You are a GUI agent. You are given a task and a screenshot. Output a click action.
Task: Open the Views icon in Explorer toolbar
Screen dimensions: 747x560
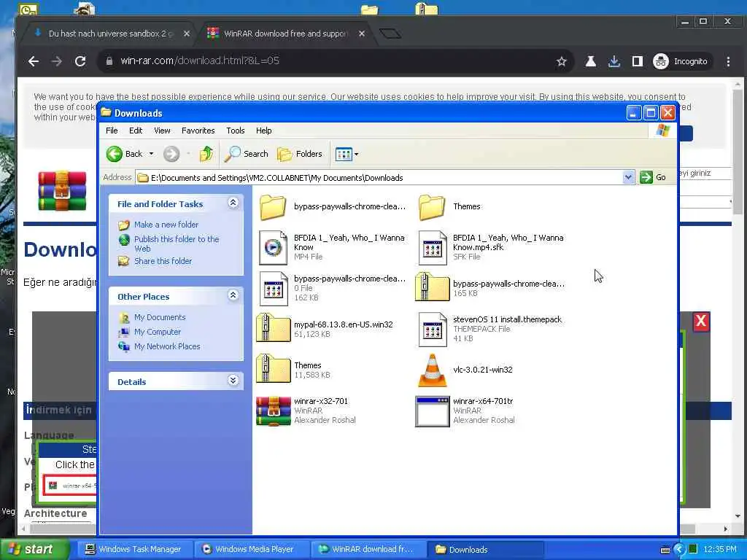pos(344,154)
